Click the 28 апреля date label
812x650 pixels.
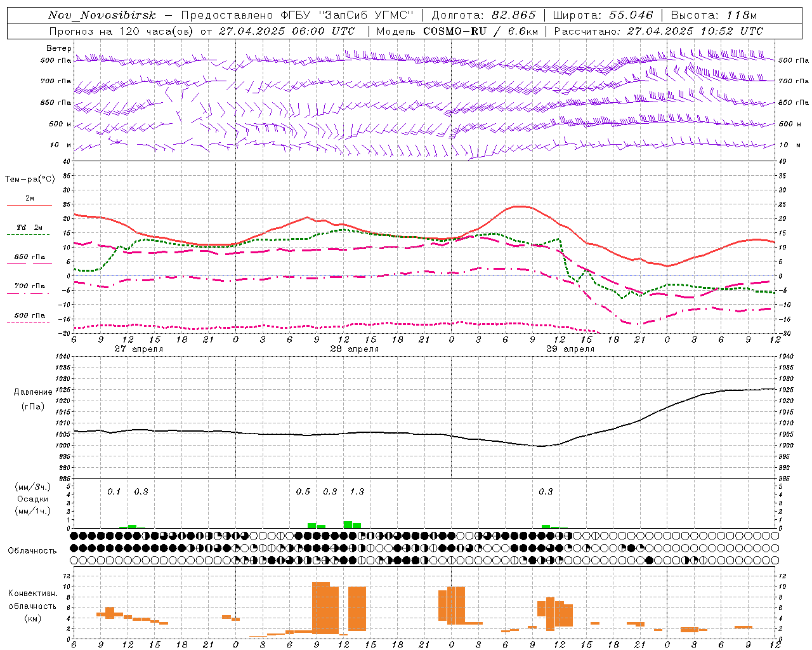[x=355, y=349]
